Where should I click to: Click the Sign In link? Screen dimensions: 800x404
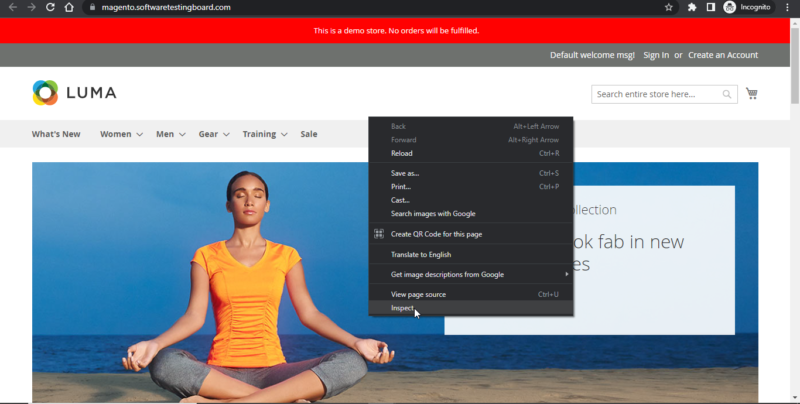[656, 55]
